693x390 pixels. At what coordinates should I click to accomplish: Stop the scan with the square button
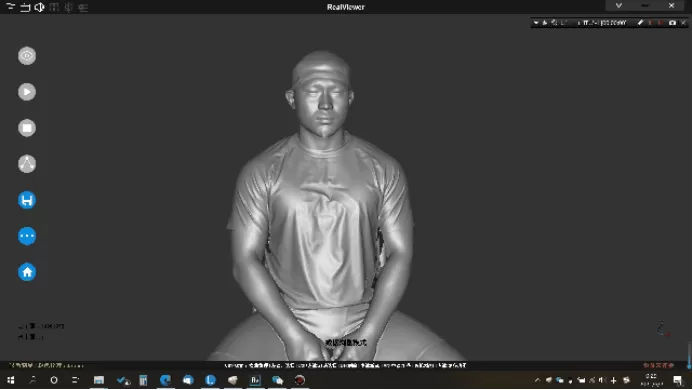(27, 128)
